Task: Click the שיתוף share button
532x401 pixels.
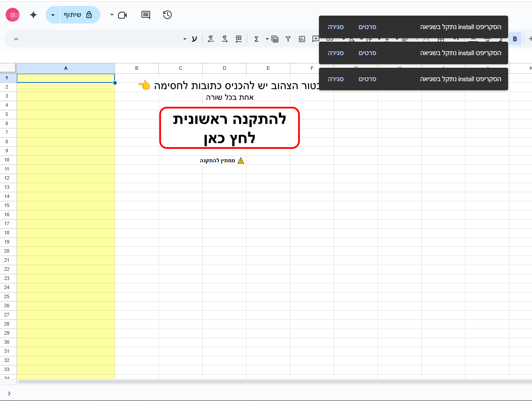Action: (80, 15)
